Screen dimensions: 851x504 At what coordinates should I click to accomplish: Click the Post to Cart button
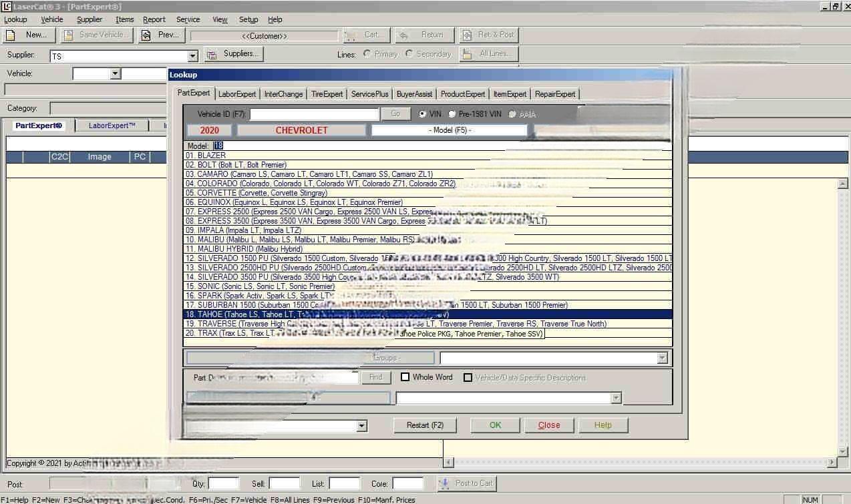468,483
